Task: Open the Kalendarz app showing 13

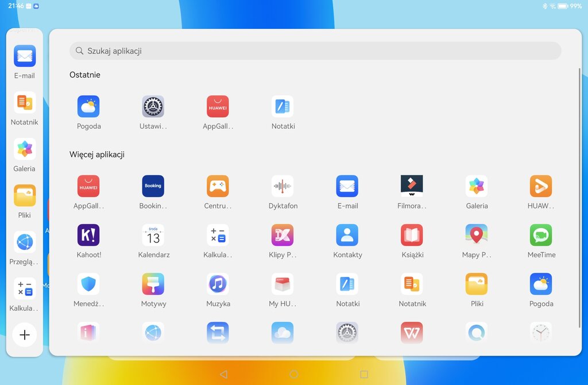Action: point(153,235)
